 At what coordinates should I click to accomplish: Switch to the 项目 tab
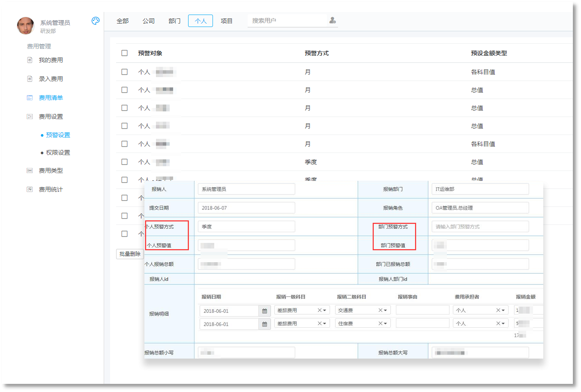click(227, 21)
